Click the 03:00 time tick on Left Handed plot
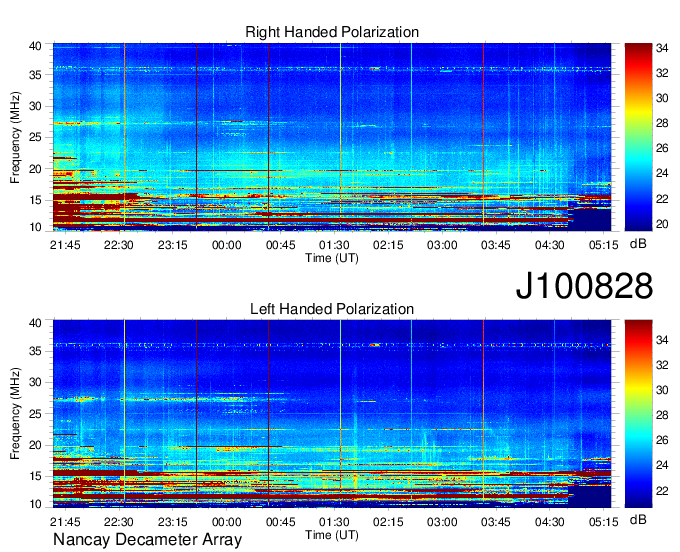The width and height of the screenshot is (680, 552). (x=442, y=522)
